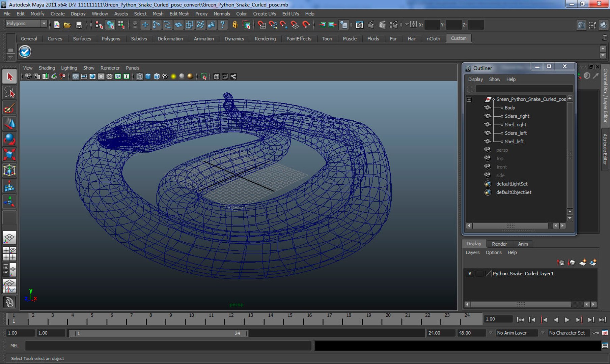Viewport: 610px width, 364px height.
Task: Open the Layers menu in Layer Editor
Action: [472, 252]
